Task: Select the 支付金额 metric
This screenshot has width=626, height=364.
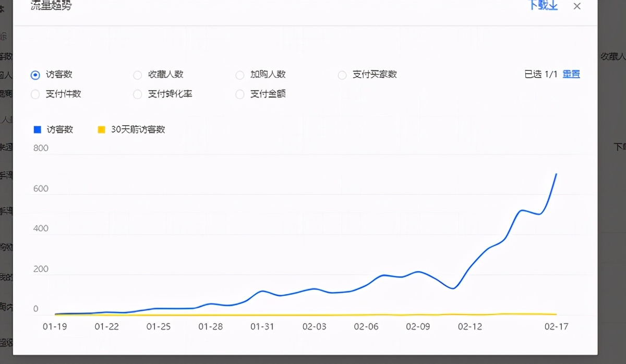Action: (239, 94)
